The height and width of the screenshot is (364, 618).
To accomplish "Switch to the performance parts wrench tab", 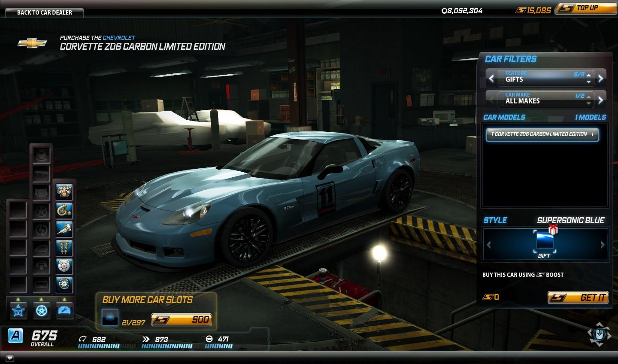I will 65,310.
